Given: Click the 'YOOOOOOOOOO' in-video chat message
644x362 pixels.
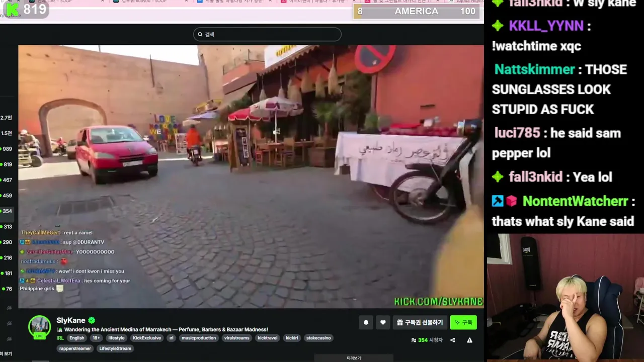Looking at the screenshot, I should [x=95, y=252].
